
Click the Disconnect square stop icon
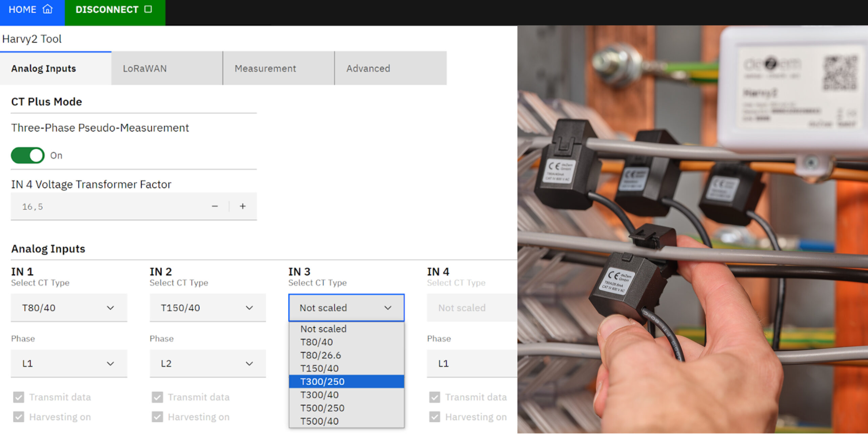tap(148, 9)
